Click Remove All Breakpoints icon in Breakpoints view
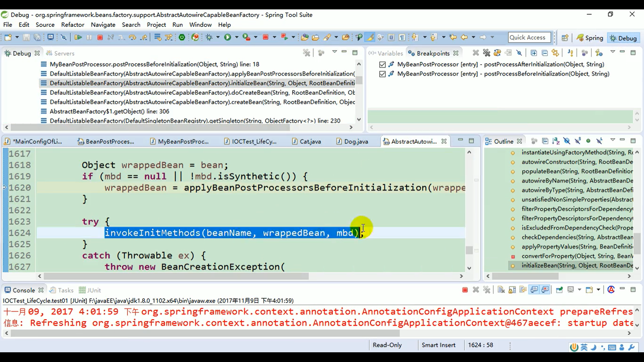 [x=486, y=53]
